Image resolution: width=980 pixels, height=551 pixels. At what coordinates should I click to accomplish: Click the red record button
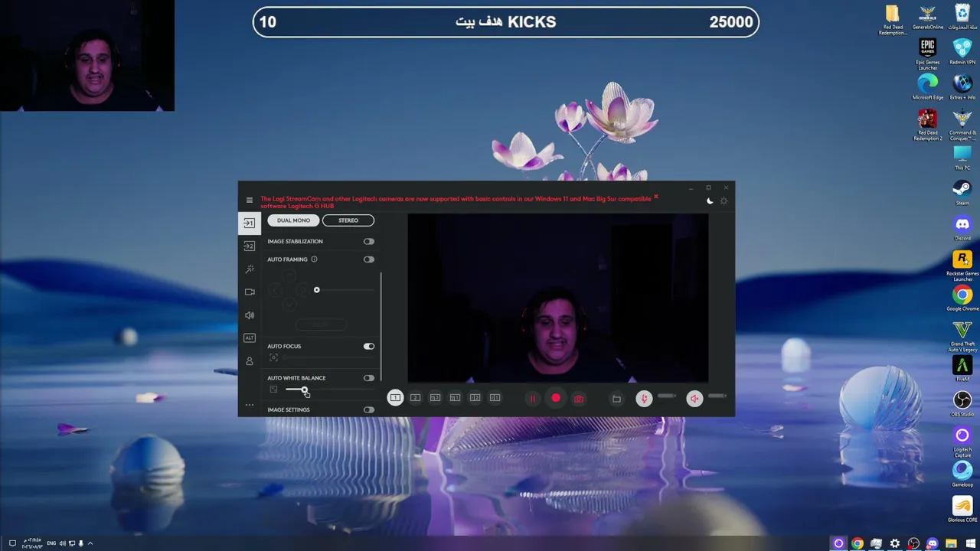pos(556,399)
